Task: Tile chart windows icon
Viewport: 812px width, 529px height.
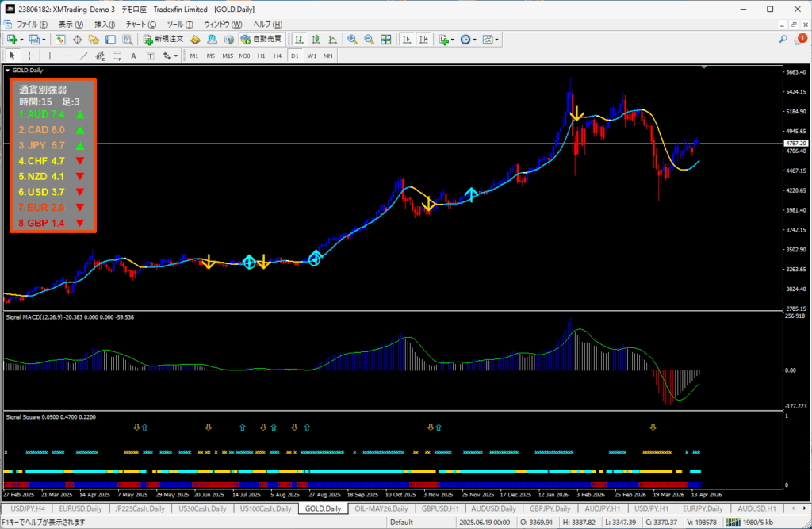Action: click(x=385, y=39)
